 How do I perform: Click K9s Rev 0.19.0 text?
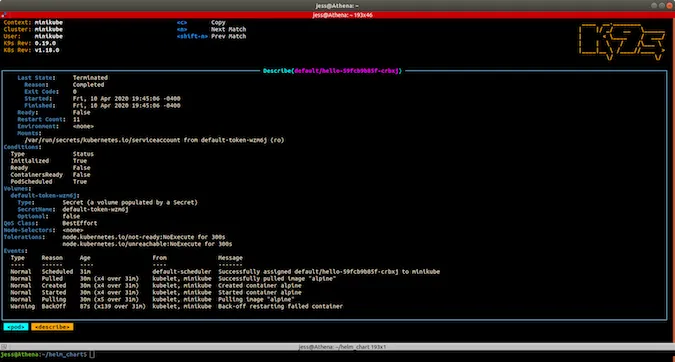click(30, 43)
